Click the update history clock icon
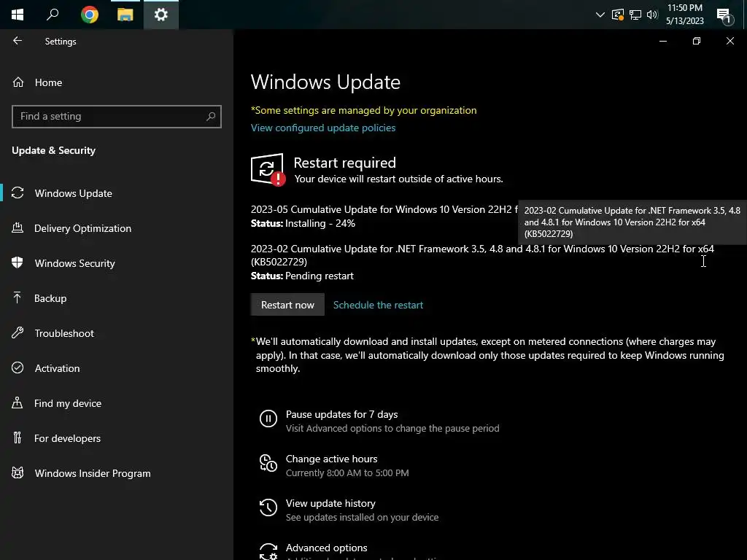747x560 pixels. pos(268,507)
